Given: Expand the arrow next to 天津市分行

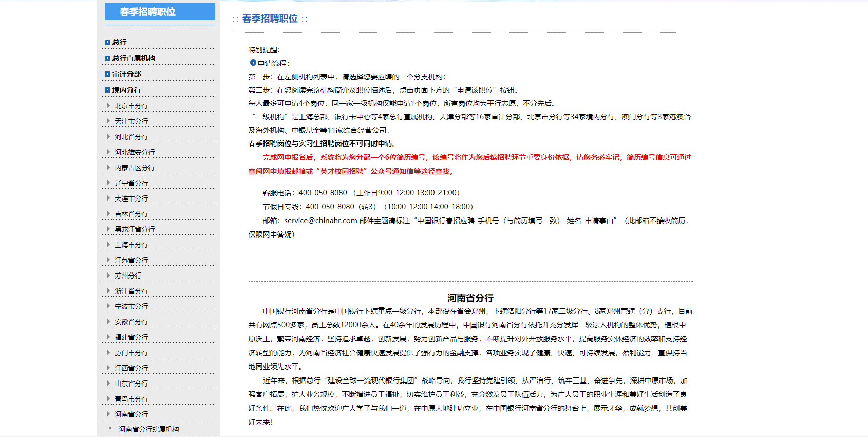Looking at the screenshot, I should [108, 121].
